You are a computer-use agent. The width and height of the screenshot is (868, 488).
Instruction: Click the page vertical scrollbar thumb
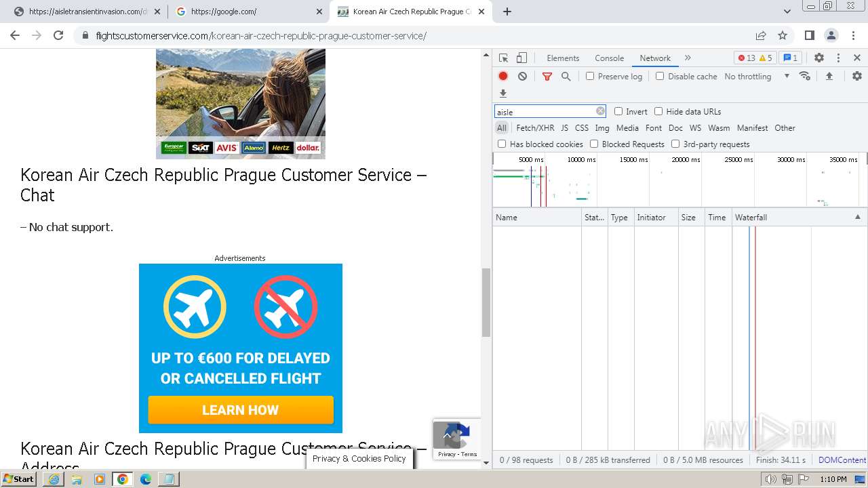pyautogui.click(x=486, y=302)
